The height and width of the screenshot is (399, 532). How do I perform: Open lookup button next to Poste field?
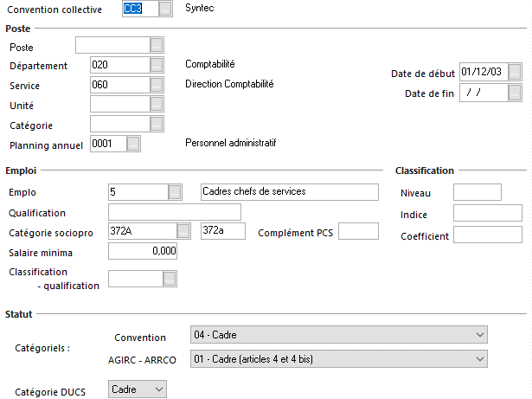click(157, 46)
